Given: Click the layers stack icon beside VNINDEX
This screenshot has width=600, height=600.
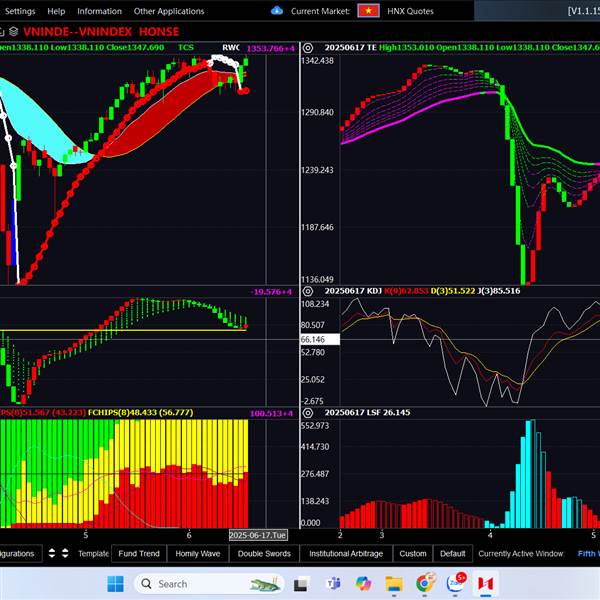Looking at the screenshot, I should 13,31.
